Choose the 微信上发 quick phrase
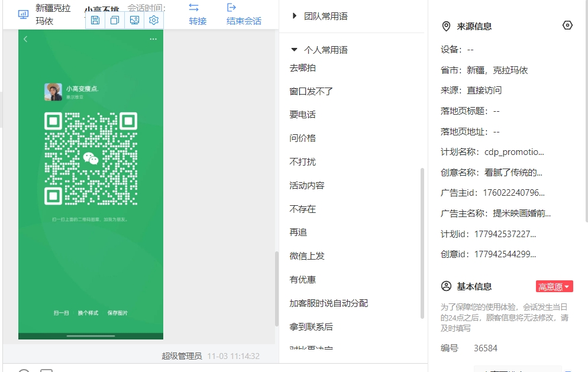 [307, 255]
